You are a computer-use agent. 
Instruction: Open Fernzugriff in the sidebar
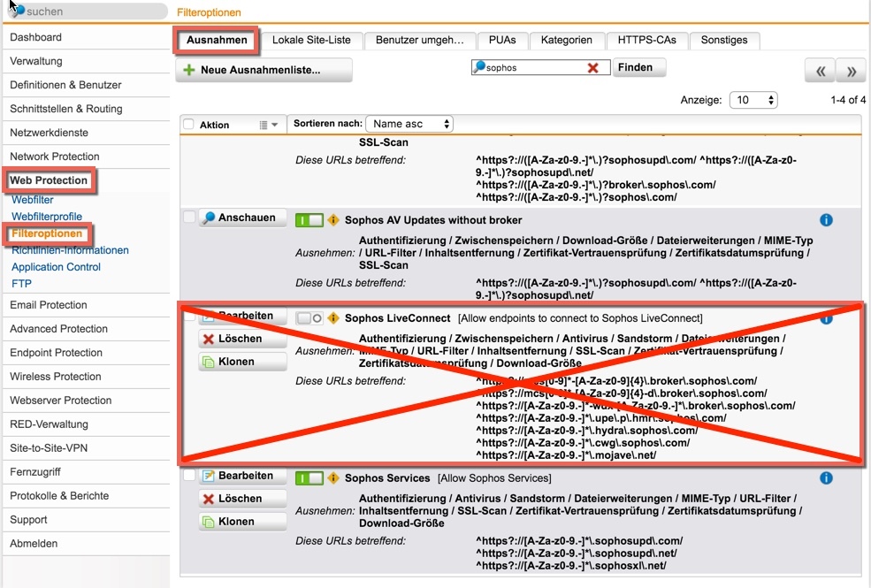(x=86, y=472)
